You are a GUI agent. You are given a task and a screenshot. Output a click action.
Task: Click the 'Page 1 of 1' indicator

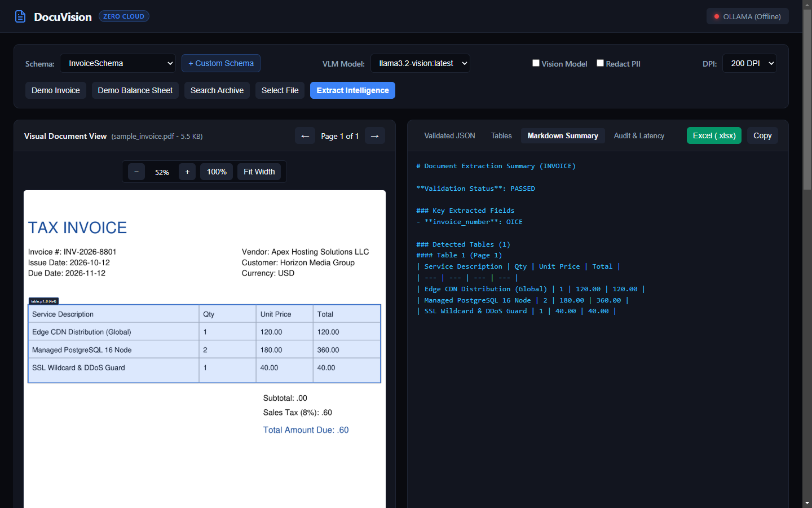(340, 136)
